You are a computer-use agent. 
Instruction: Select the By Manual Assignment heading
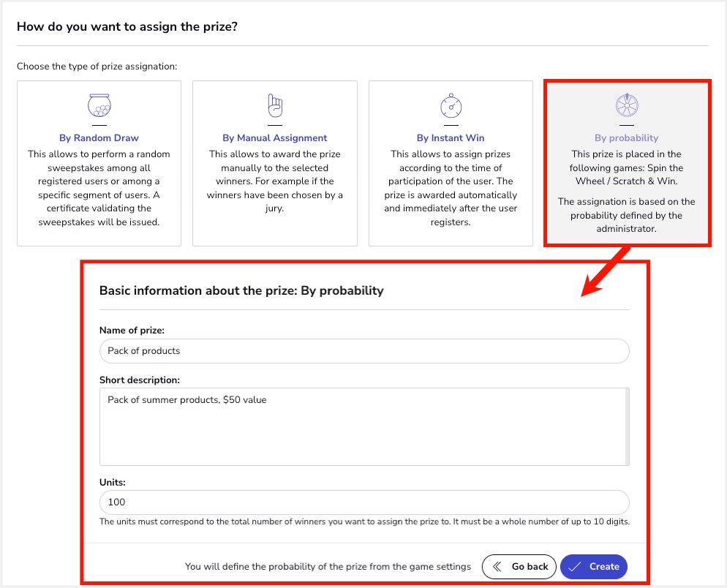275,137
